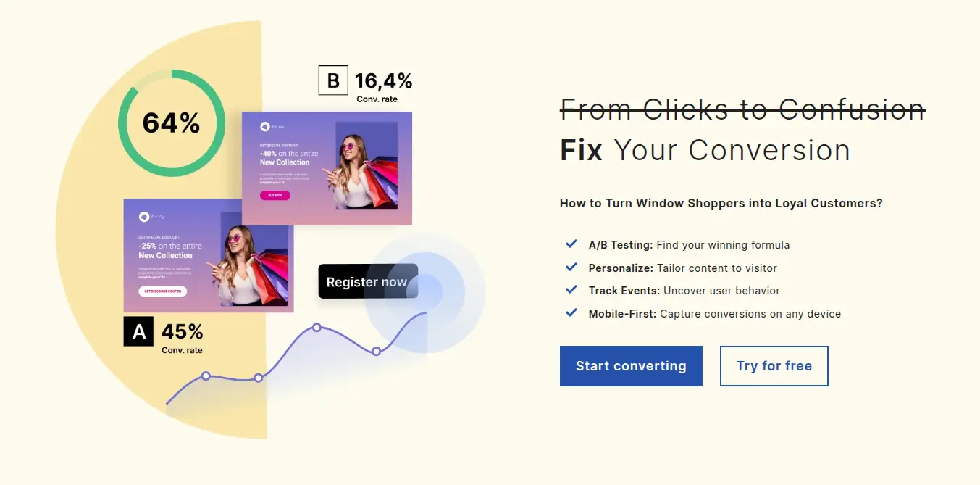Screen dimensions: 980x485
Task: Click the Start converting button
Action: (630, 365)
